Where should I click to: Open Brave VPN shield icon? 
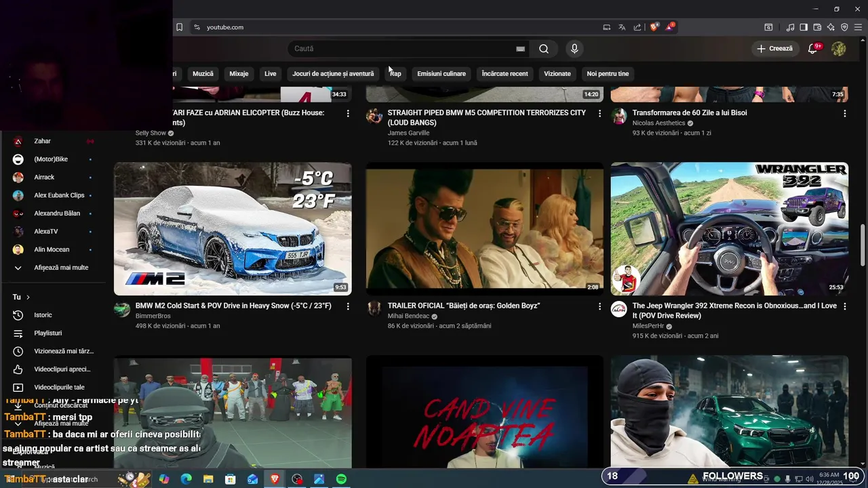tap(844, 27)
